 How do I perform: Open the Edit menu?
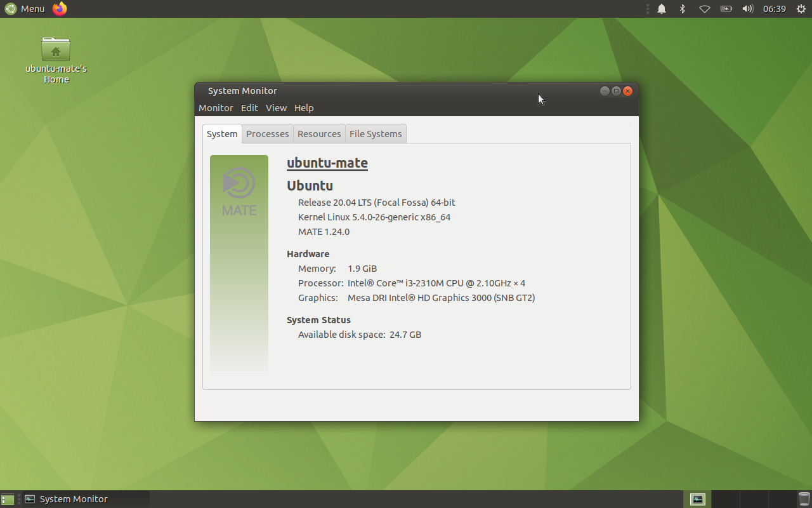click(249, 108)
